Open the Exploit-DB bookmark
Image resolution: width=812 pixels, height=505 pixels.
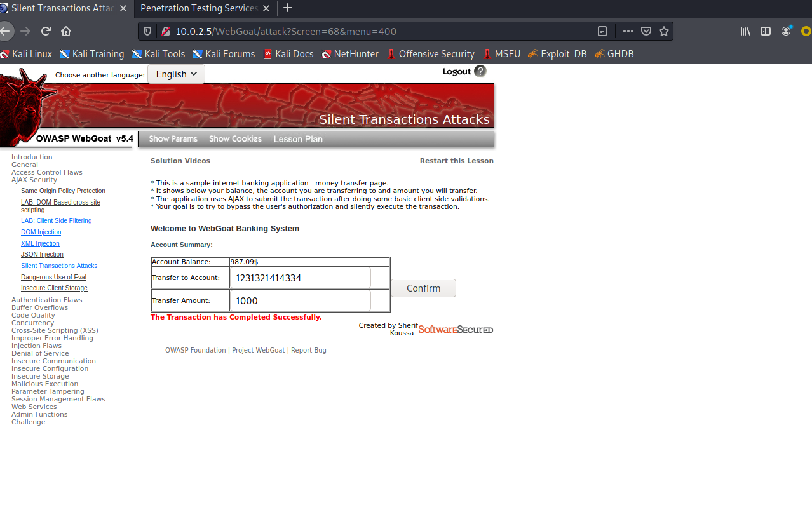(x=557, y=54)
